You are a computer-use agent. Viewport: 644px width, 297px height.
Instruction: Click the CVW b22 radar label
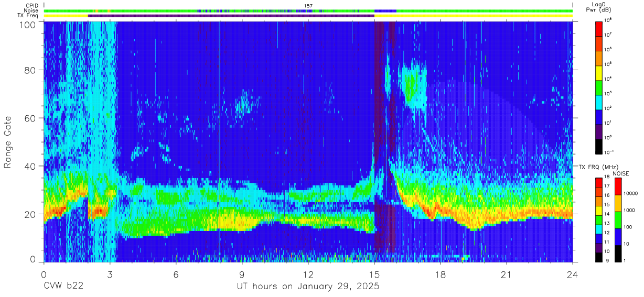point(63,286)
